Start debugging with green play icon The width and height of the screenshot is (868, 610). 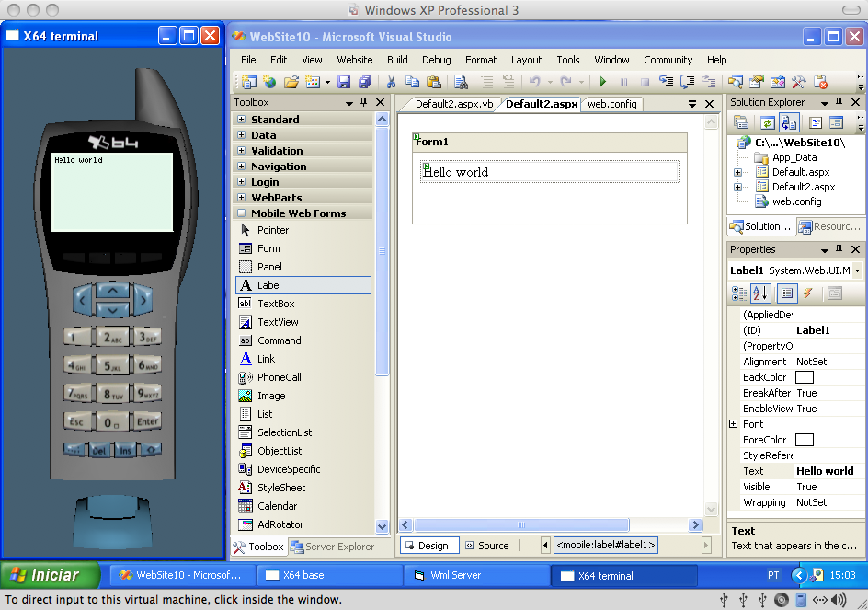click(x=603, y=82)
